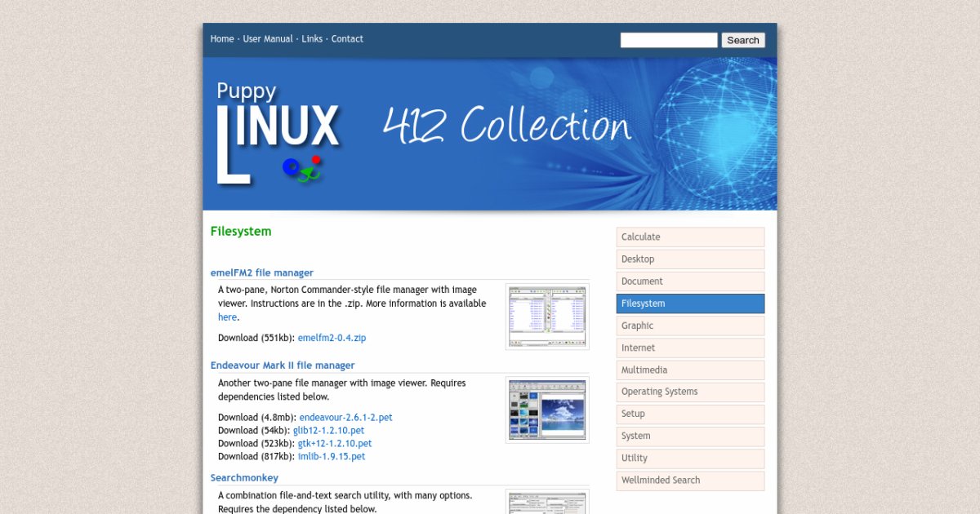Select the Internet category

[x=690, y=348]
